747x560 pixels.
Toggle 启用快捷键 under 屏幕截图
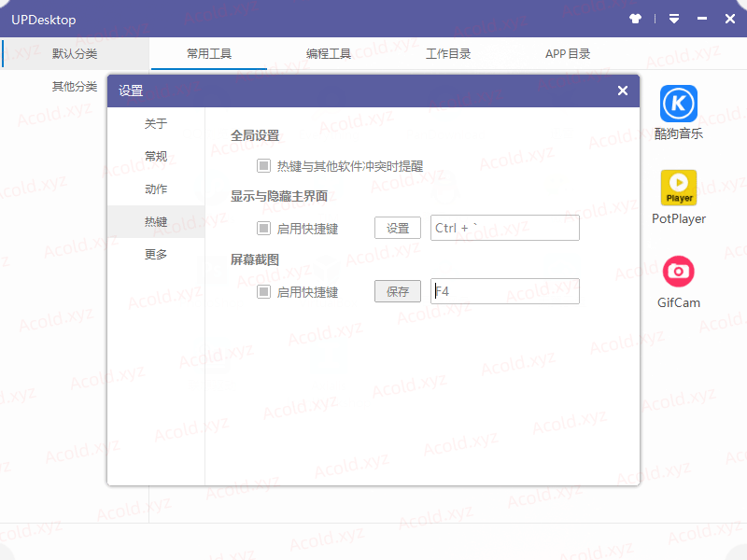(x=263, y=291)
